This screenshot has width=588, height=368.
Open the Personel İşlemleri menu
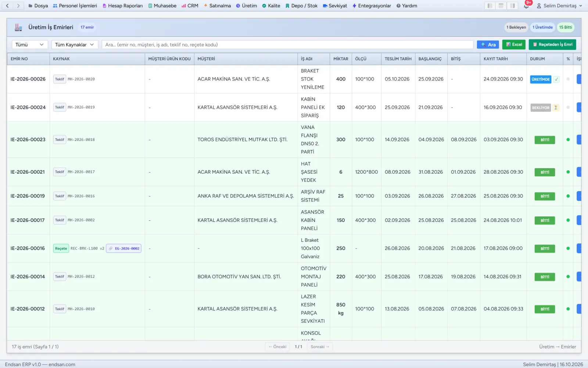(75, 6)
